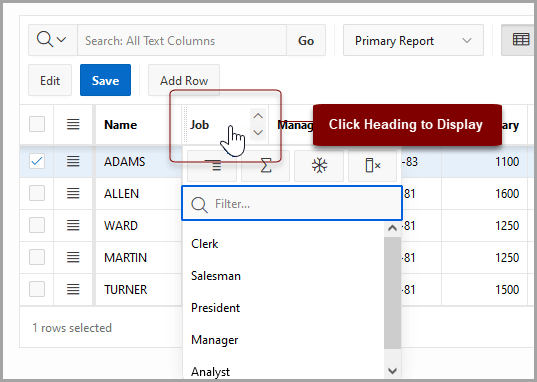Viewport: 537px width, 382px height.
Task: Open row actions menu for ADAMS
Action: (x=73, y=161)
